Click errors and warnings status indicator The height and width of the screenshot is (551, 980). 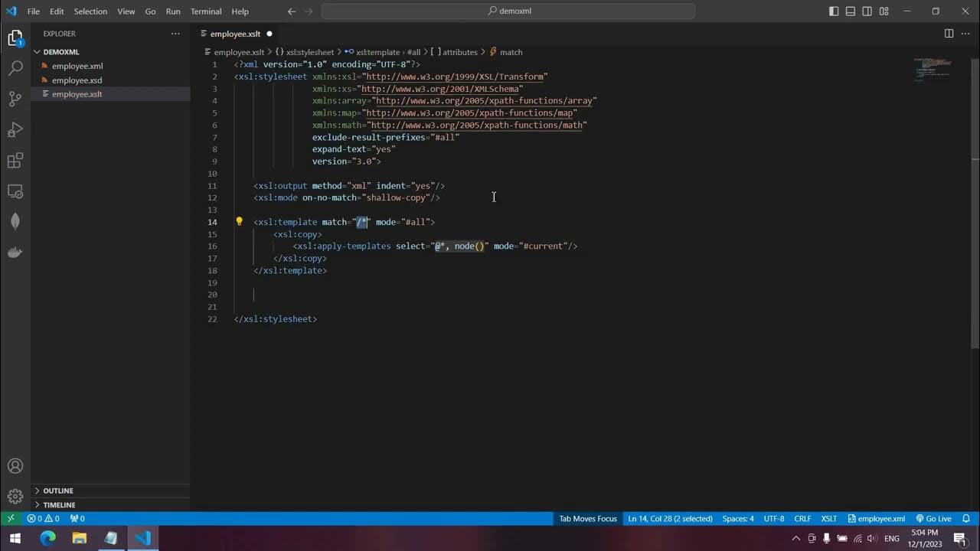tap(43, 518)
